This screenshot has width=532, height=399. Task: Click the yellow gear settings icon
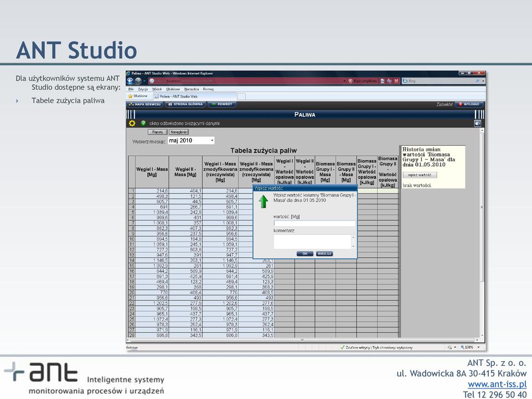[132, 124]
